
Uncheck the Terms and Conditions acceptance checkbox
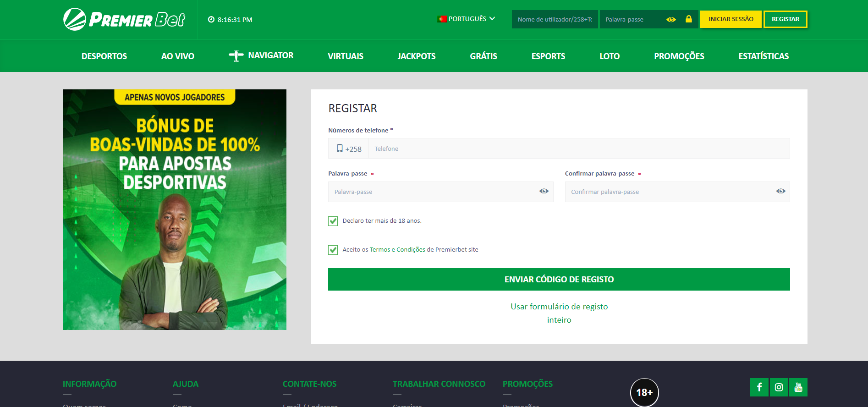tap(333, 250)
